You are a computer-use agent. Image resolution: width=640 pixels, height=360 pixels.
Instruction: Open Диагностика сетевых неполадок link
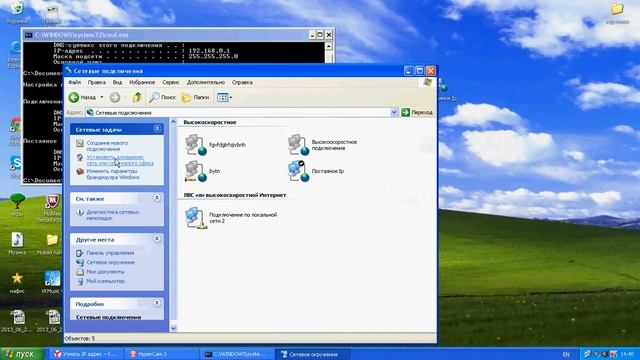pos(113,215)
